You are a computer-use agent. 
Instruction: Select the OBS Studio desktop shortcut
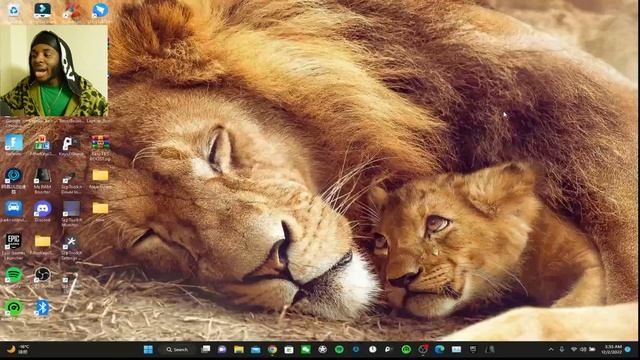[x=42, y=275]
